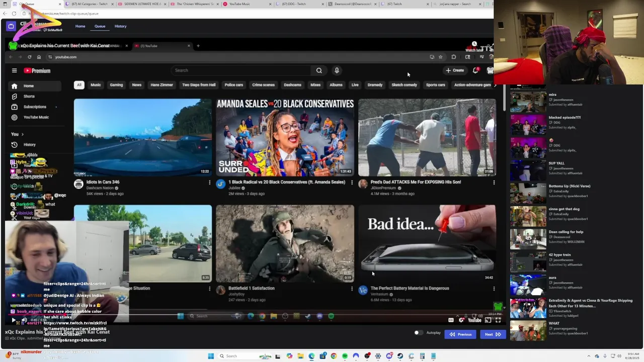
Task: Open options for 1 Black Radical video
Action: [352, 183]
